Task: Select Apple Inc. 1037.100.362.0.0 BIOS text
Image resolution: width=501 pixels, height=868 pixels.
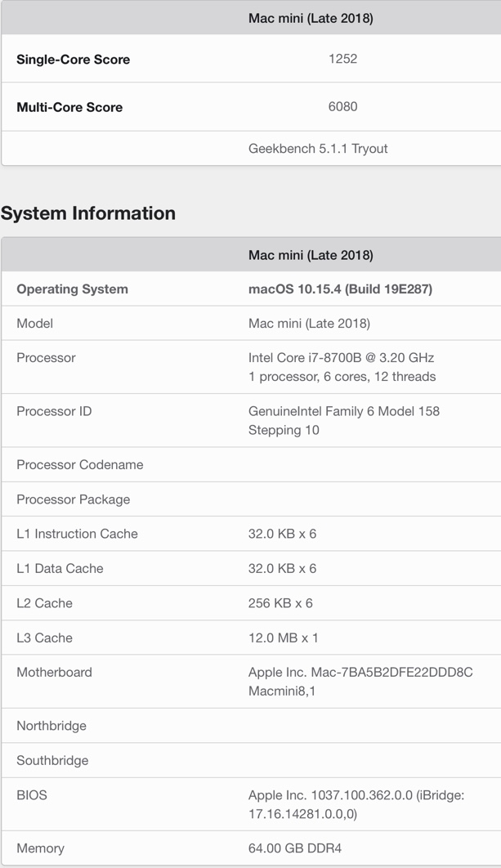Action: (330, 795)
